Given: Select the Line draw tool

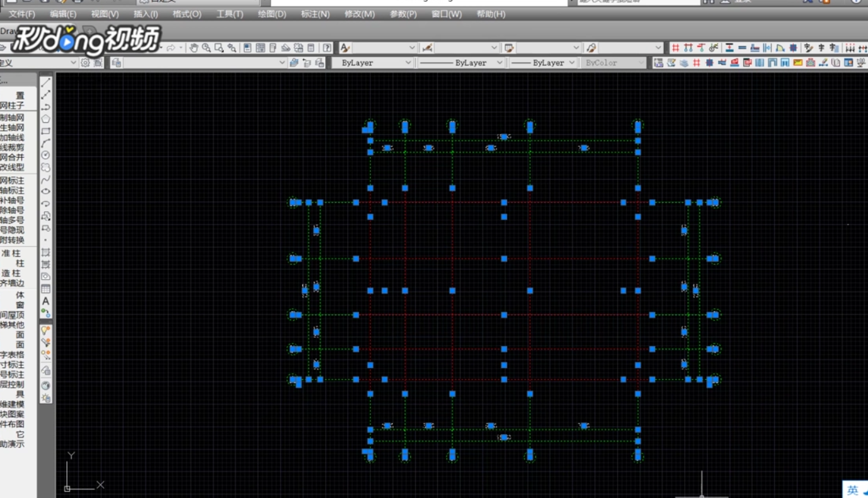Looking at the screenshot, I should 46,83.
